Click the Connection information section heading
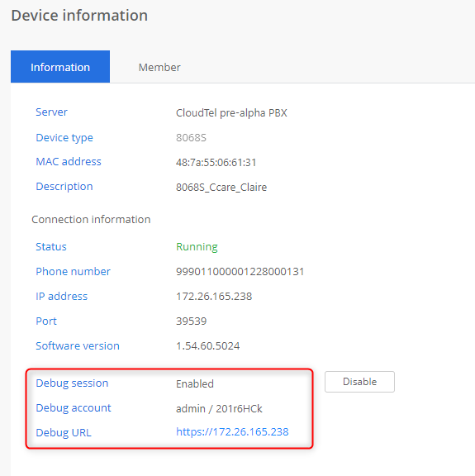This screenshot has height=476, width=475. 91,220
